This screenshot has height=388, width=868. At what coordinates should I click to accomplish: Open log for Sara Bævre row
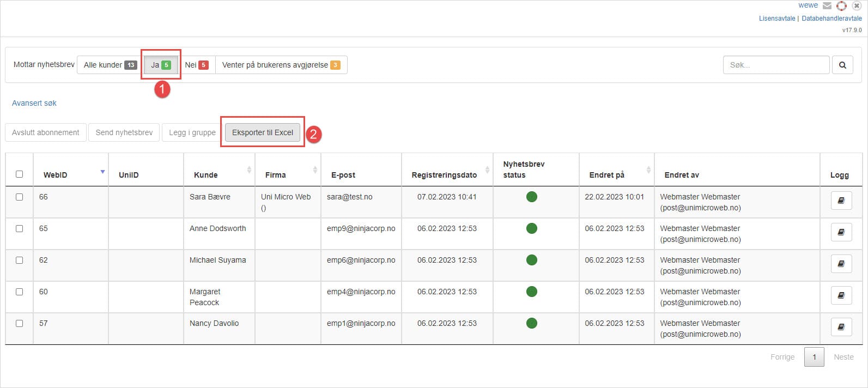click(x=841, y=201)
